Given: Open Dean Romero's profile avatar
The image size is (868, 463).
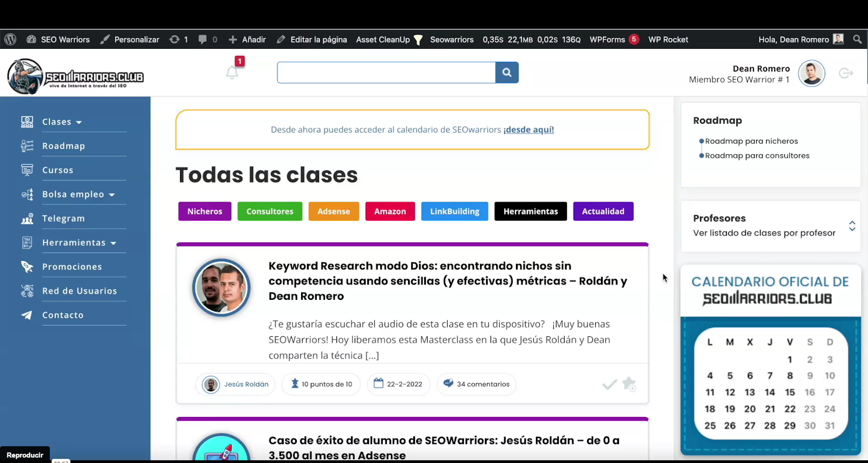Looking at the screenshot, I should 812,74.
